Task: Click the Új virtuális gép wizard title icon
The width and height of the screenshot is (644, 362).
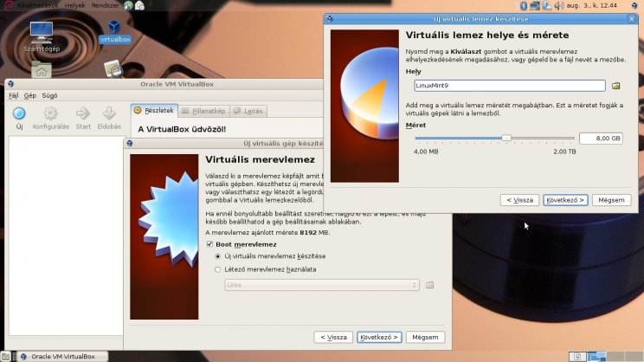Action: [129, 143]
